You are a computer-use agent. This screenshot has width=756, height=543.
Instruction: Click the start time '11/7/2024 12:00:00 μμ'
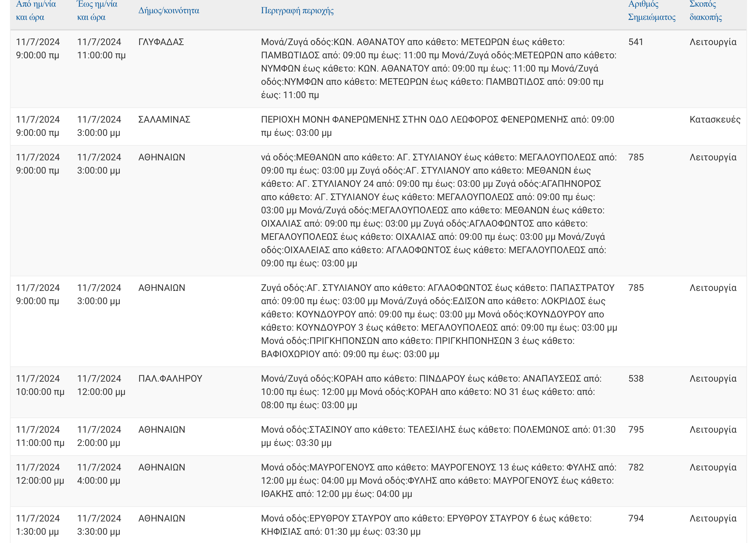coord(40,474)
